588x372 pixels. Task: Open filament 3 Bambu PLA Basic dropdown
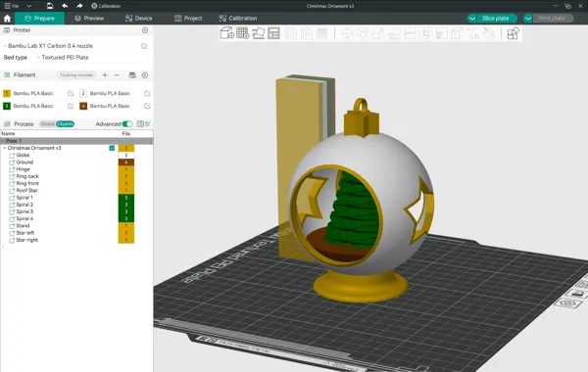point(33,106)
